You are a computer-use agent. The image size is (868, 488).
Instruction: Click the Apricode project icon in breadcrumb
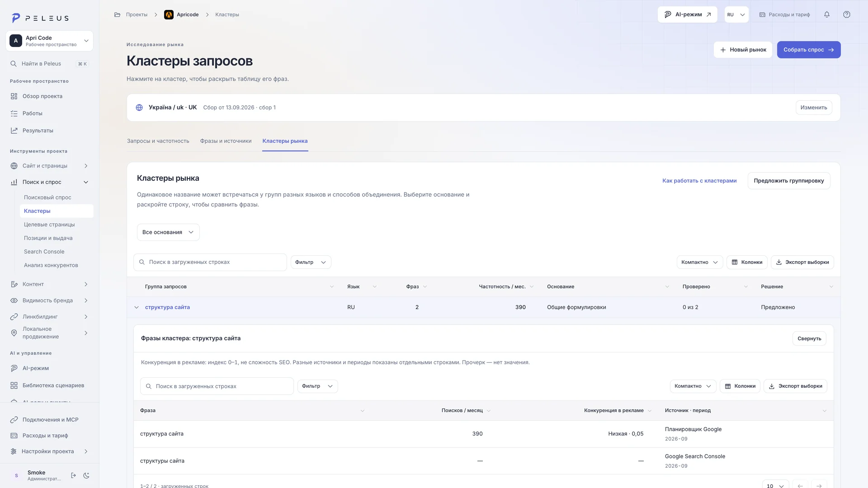click(169, 14)
